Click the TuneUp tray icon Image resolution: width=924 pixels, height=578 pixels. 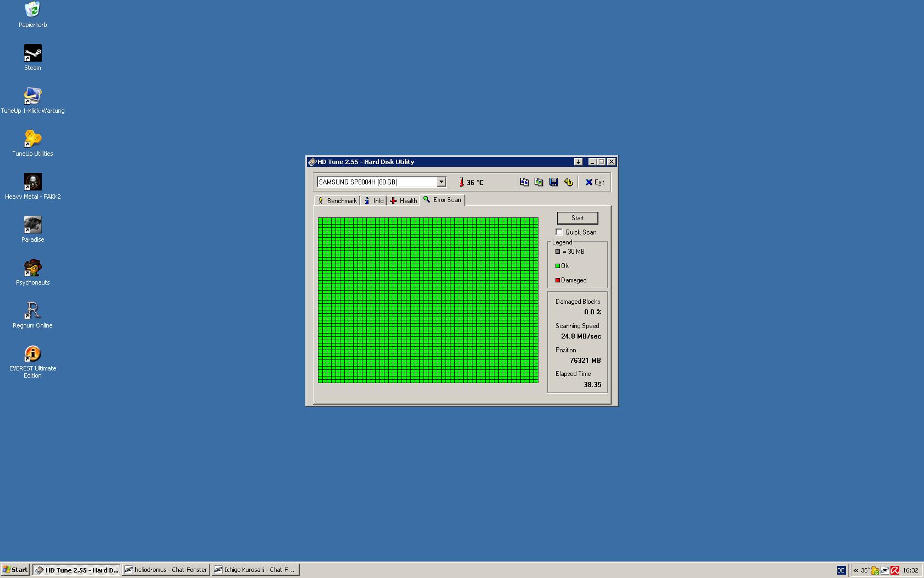pos(875,570)
